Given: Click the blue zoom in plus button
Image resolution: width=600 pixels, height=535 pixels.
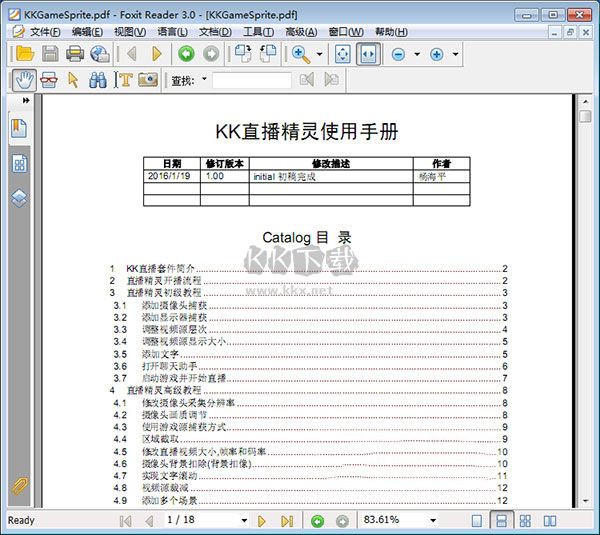Looking at the screenshot, I should tap(437, 54).
